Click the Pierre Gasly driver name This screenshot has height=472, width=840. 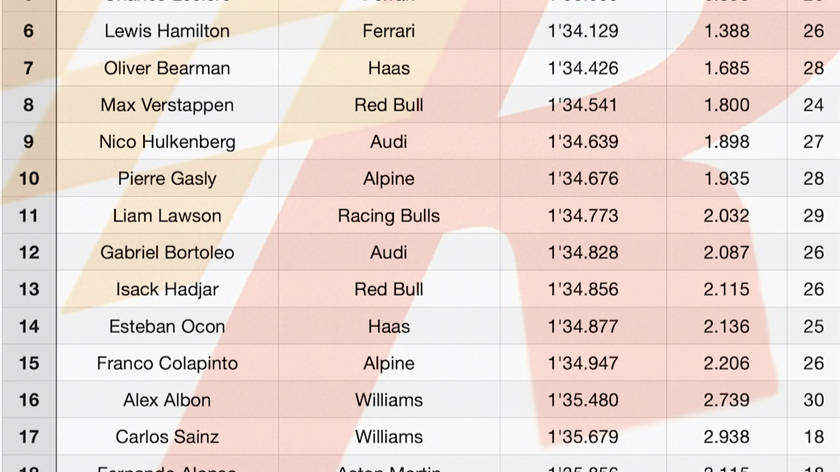[167, 179]
